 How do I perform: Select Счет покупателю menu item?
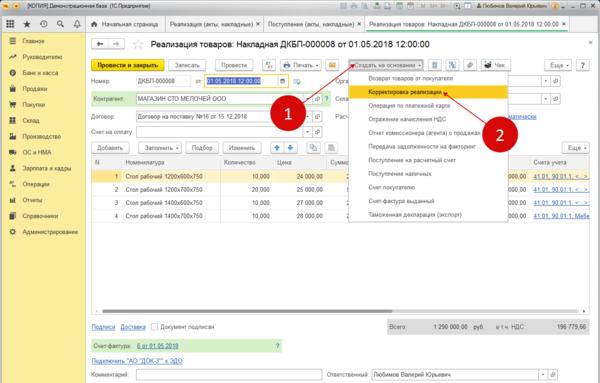(x=428, y=187)
